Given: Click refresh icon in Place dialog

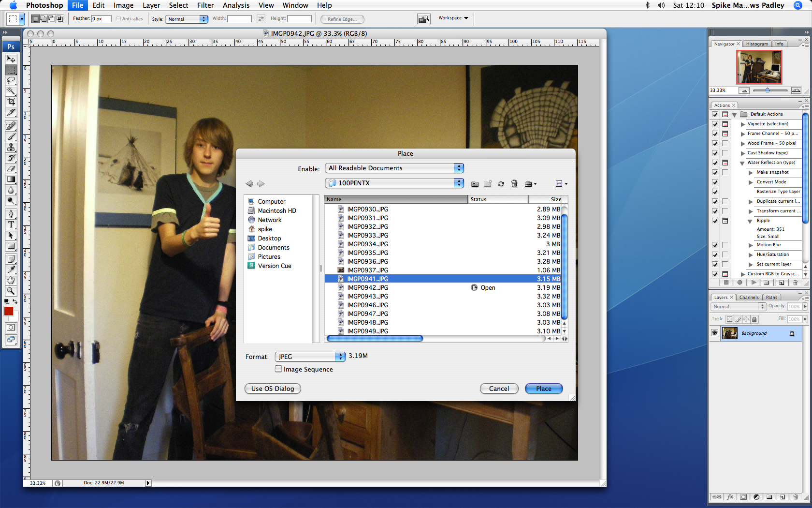Looking at the screenshot, I should click(x=501, y=184).
